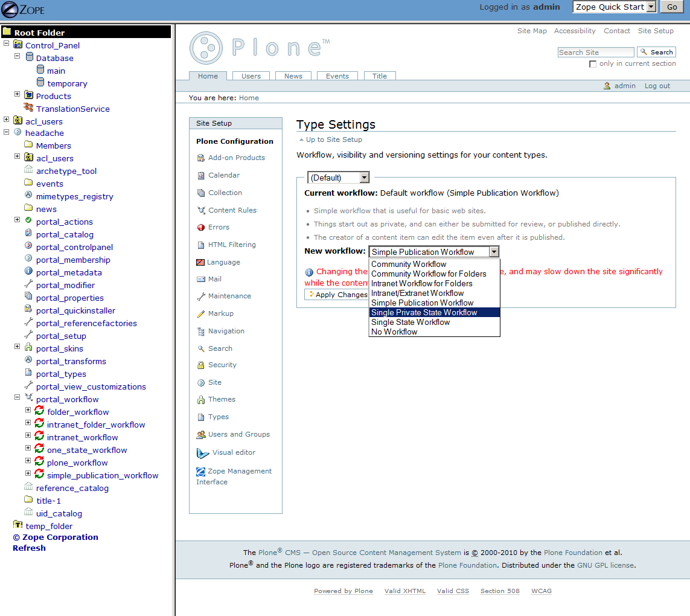Click the Up to Site Setup link
This screenshot has width=690, height=616.
coord(334,140)
